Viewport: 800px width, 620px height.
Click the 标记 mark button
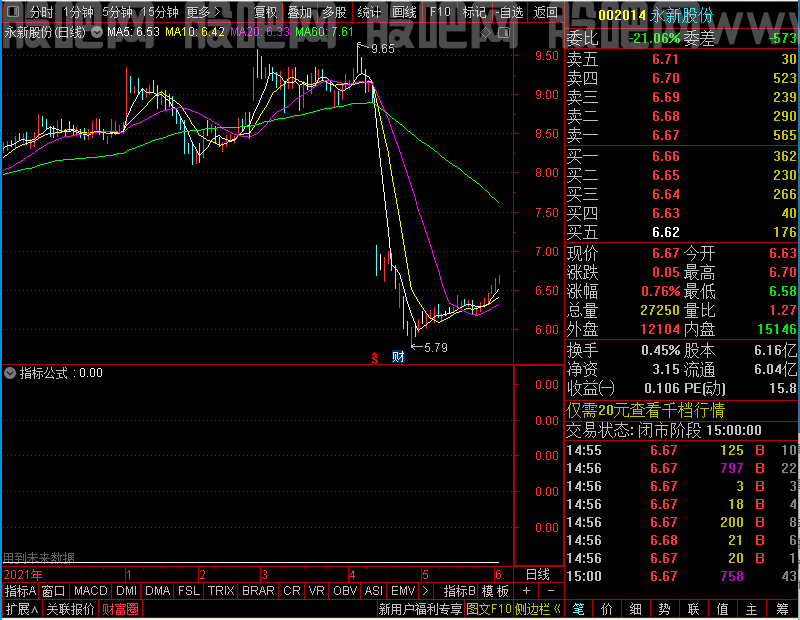pyautogui.click(x=474, y=12)
